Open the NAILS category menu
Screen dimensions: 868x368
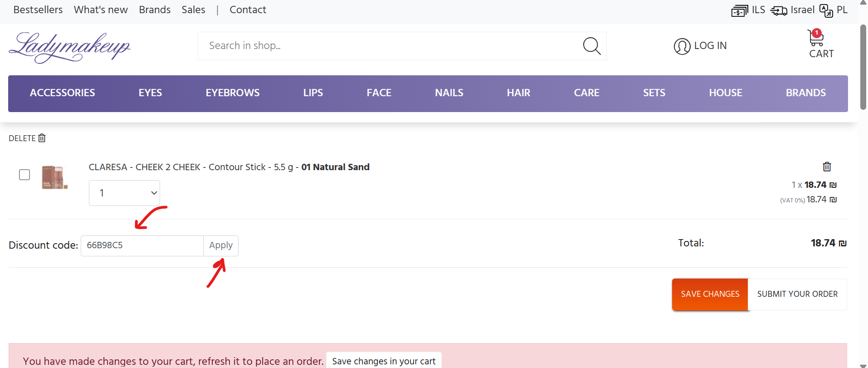coord(449,93)
